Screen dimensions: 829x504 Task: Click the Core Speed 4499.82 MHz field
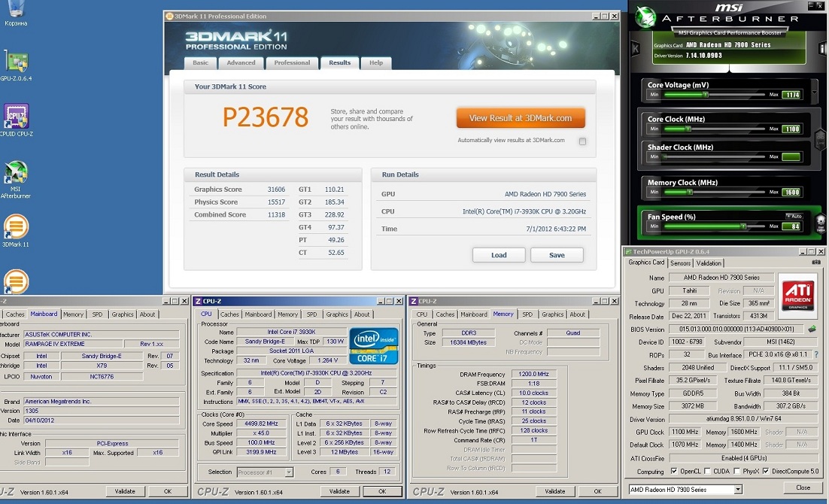click(x=261, y=424)
